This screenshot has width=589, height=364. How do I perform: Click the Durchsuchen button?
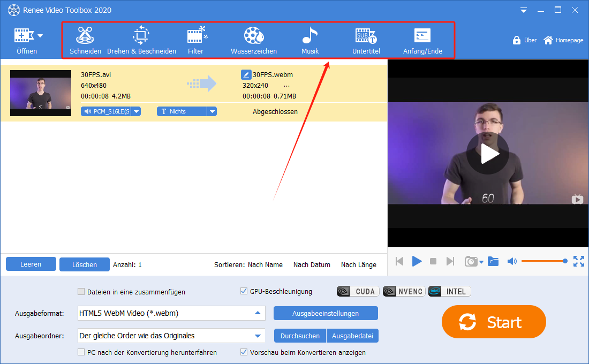(x=300, y=336)
